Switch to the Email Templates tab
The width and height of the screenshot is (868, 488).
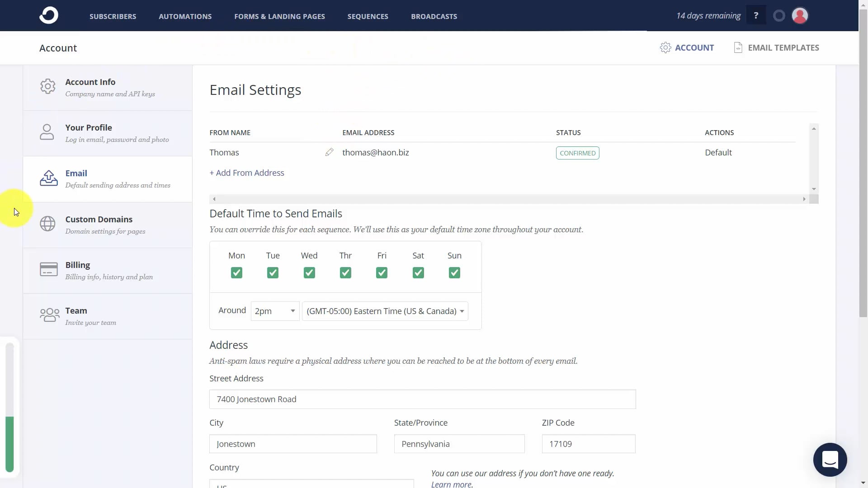(x=776, y=47)
